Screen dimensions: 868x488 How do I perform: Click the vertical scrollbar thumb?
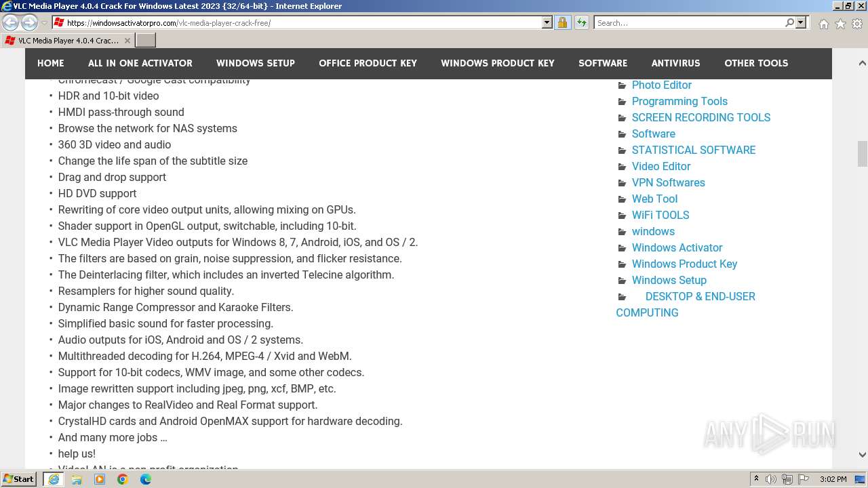(862, 154)
